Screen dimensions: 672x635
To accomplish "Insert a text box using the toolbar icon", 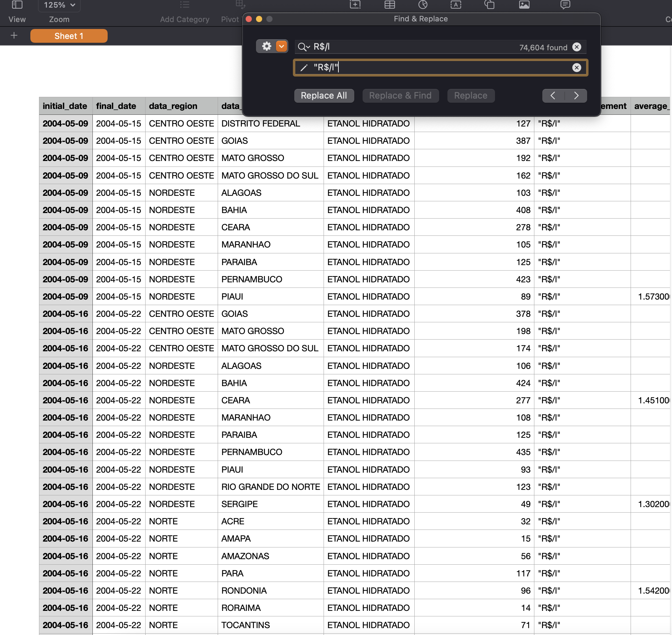I will click(456, 5).
